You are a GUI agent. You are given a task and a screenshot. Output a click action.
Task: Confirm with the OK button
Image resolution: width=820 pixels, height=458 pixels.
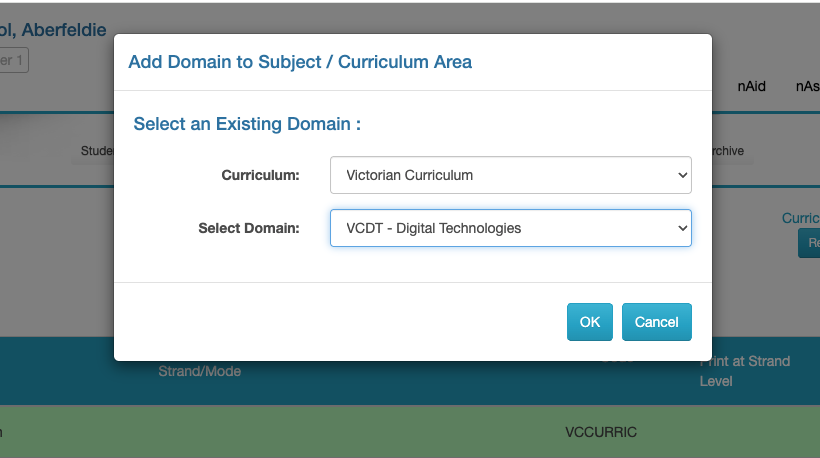(x=590, y=322)
